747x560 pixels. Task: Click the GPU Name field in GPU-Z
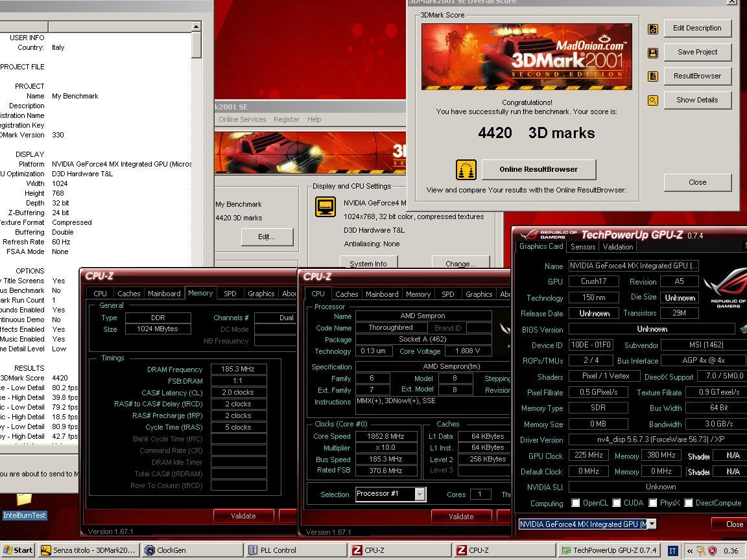tap(634, 266)
